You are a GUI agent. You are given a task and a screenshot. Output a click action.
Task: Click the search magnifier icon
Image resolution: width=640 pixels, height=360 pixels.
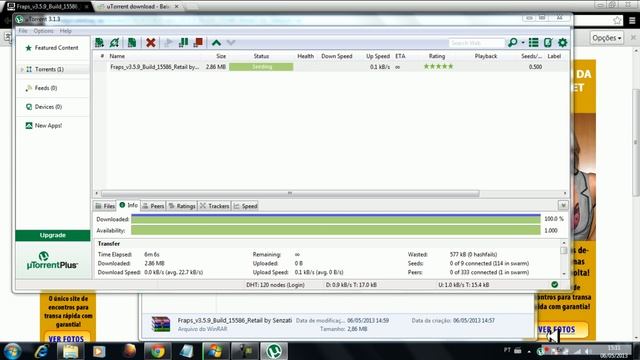(x=513, y=42)
